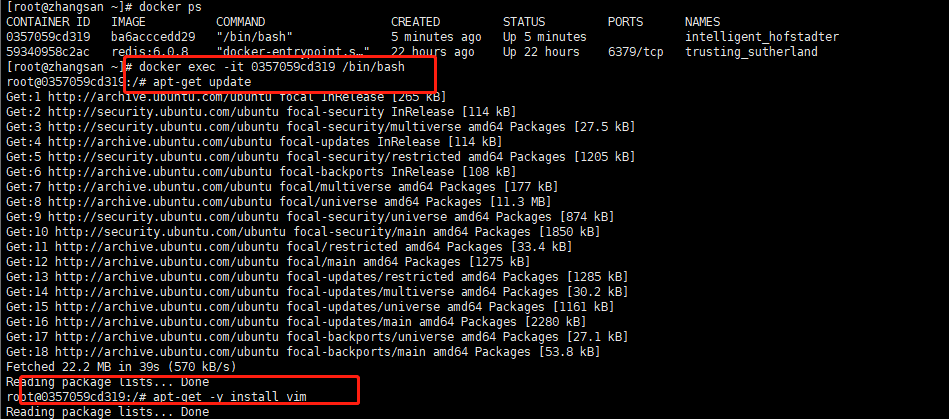Select the NAMES column header
Image resolution: width=949 pixels, height=419 pixels.
702,22
